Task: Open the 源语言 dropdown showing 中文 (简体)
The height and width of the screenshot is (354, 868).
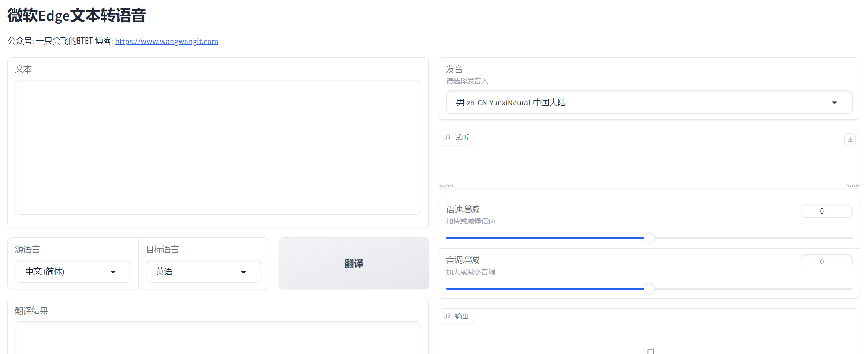Action: (x=73, y=272)
